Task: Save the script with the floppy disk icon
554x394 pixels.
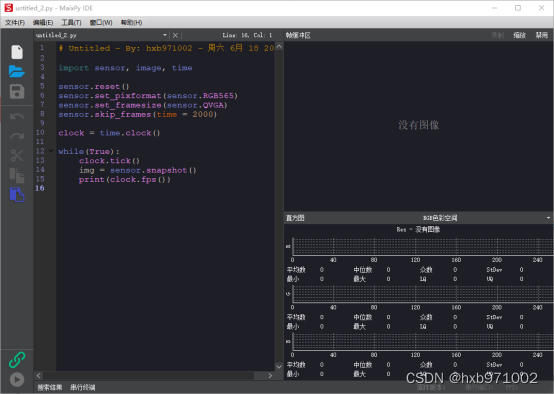Action: point(17,92)
